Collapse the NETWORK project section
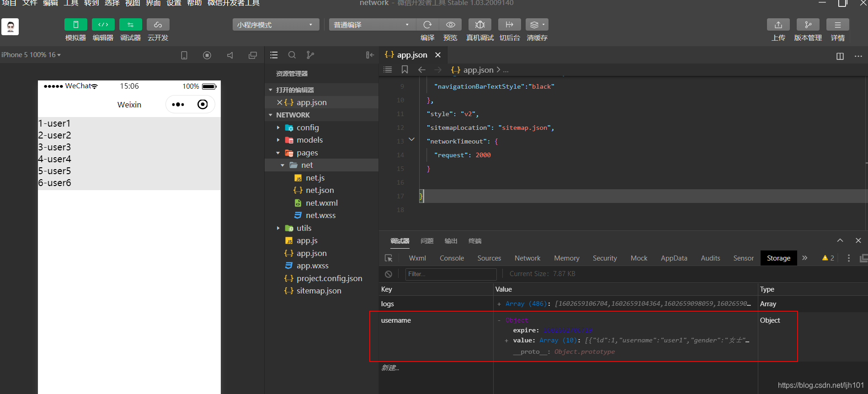This screenshot has width=868, height=394. (271, 115)
